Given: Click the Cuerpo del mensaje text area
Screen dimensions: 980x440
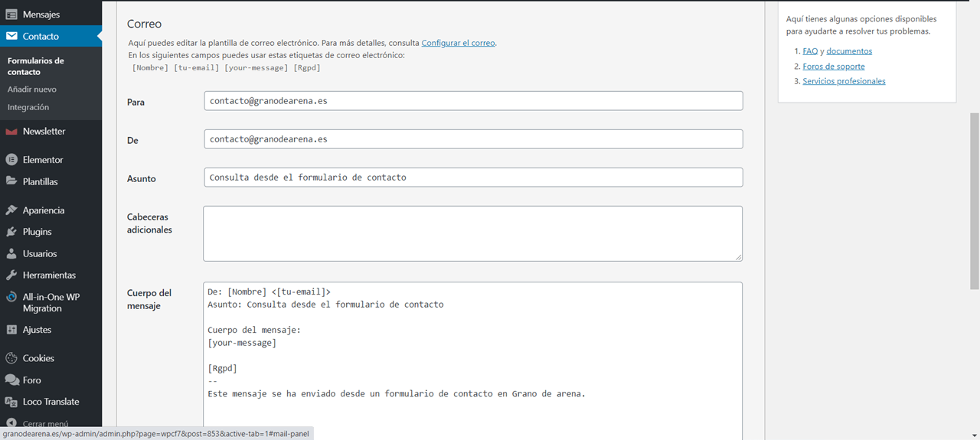Looking at the screenshot, I should pyautogui.click(x=473, y=360).
